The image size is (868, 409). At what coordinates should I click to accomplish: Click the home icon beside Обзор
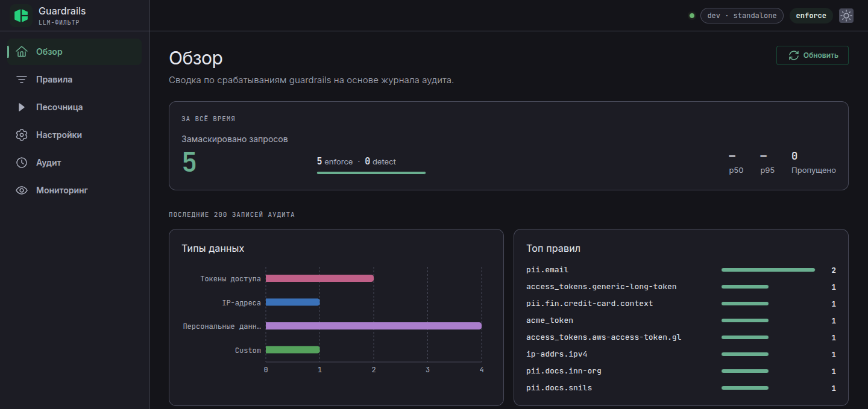tap(22, 52)
